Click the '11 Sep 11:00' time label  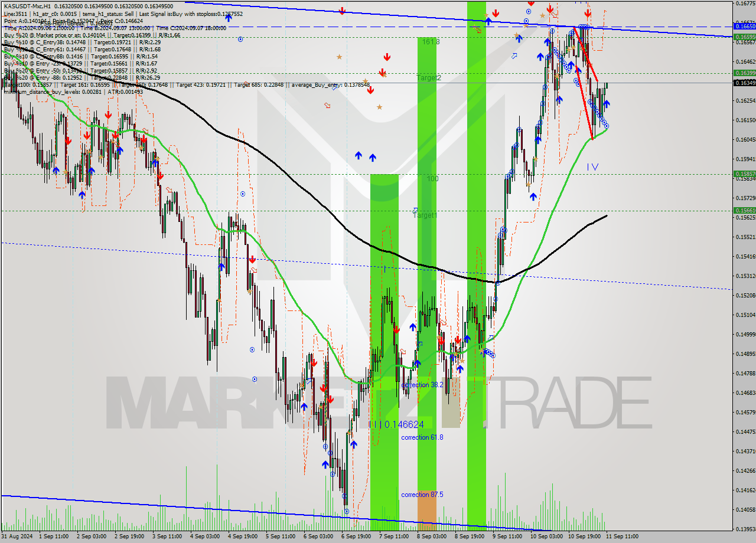point(622,537)
